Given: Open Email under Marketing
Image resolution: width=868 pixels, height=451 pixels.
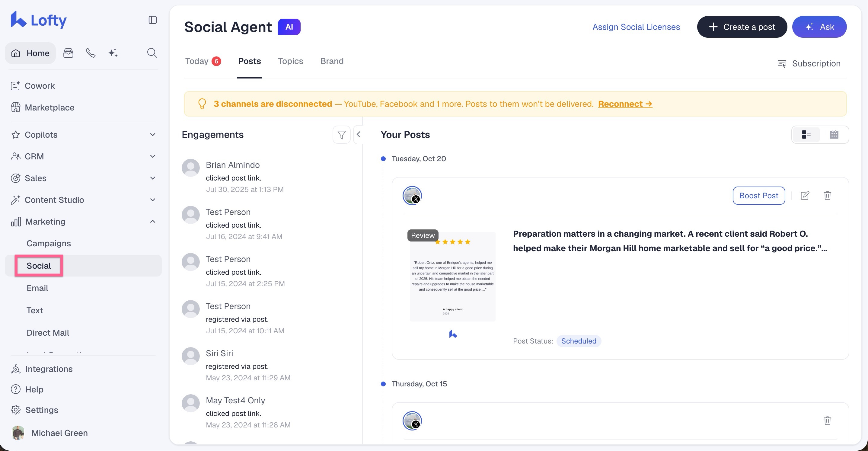Looking at the screenshot, I should tap(37, 288).
